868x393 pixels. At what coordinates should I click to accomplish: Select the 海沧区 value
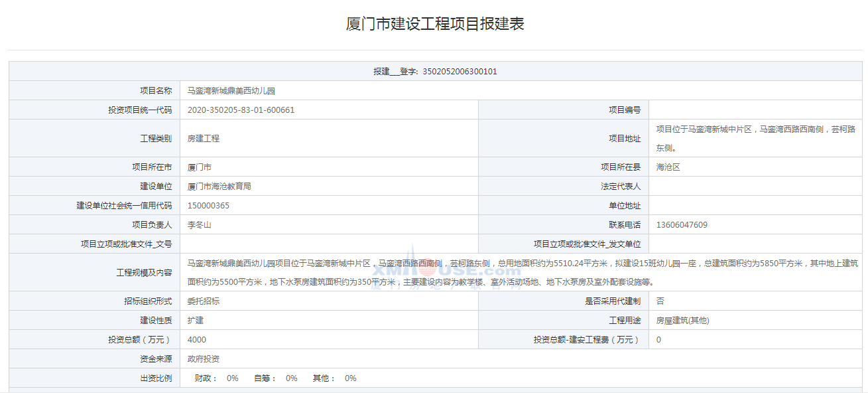tap(668, 167)
